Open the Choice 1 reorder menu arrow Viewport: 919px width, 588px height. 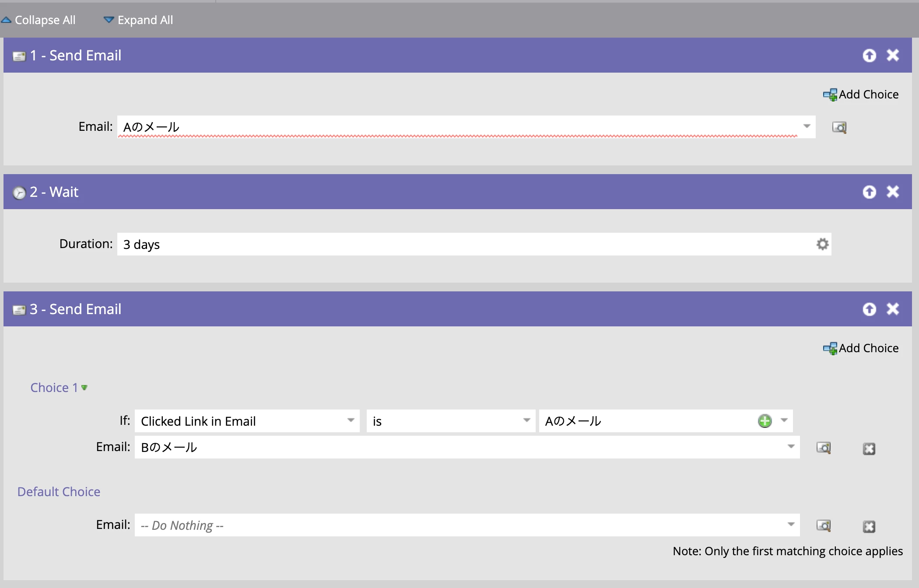[84, 388]
